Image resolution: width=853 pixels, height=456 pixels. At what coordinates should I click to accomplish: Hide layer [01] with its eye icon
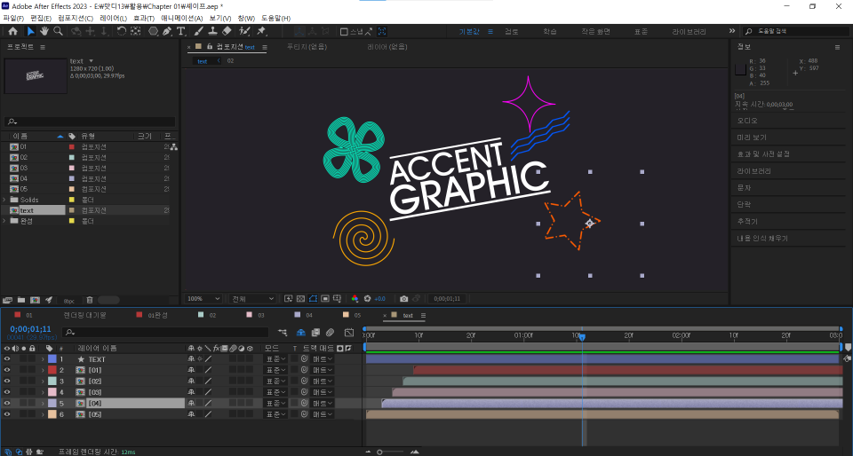7,370
